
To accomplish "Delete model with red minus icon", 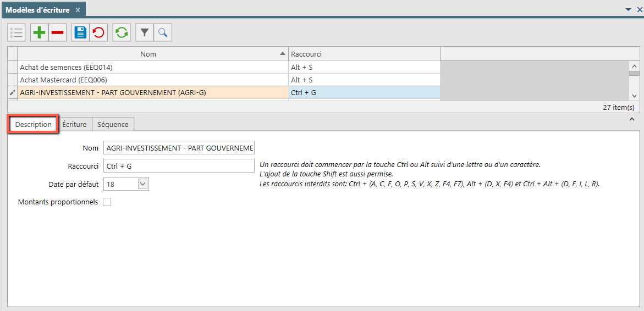I will pyautogui.click(x=58, y=33).
